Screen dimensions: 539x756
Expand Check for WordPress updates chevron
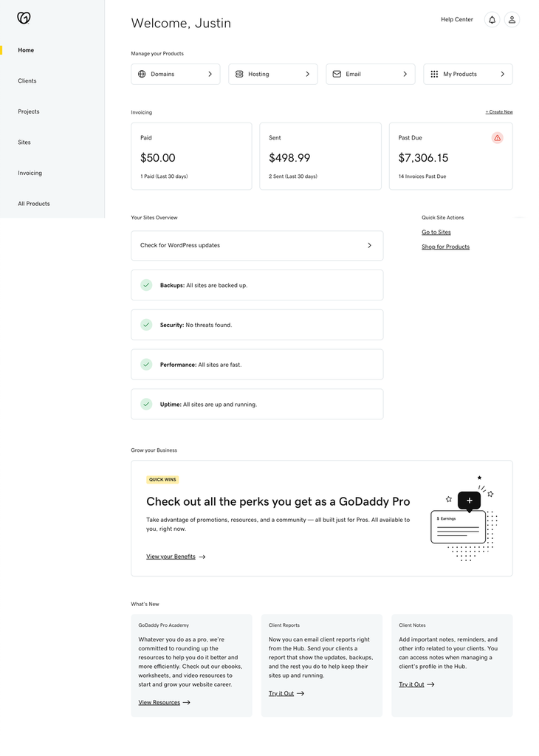pos(369,245)
